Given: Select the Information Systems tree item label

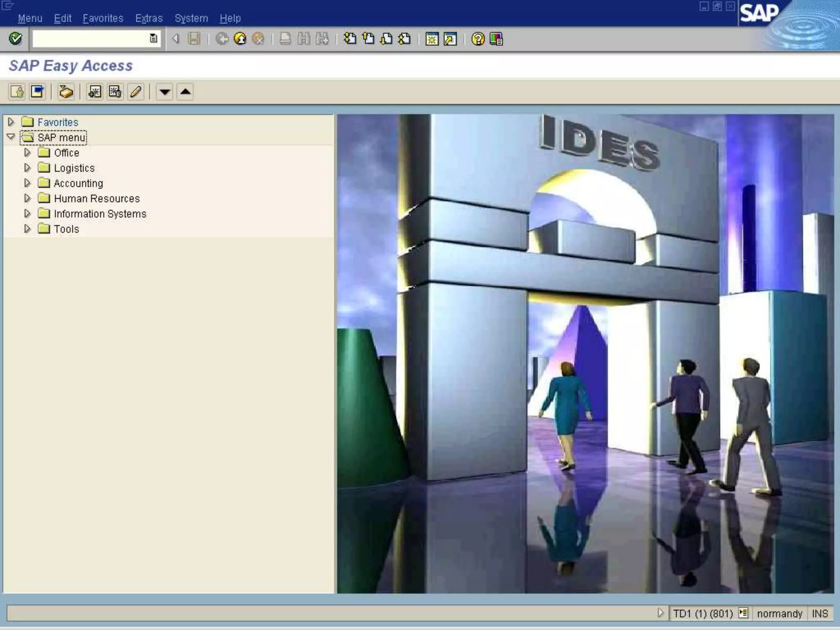Looking at the screenshot, I should coord(100,214).
